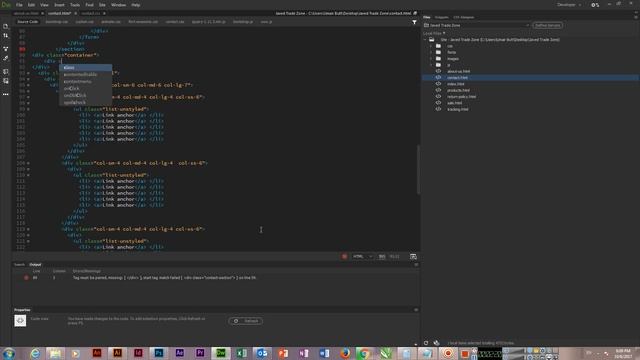The height and width of the screenshot is (360, 640).
Task: Open the Javed Trade Zone site dropdown
Action: click(476, 25)
